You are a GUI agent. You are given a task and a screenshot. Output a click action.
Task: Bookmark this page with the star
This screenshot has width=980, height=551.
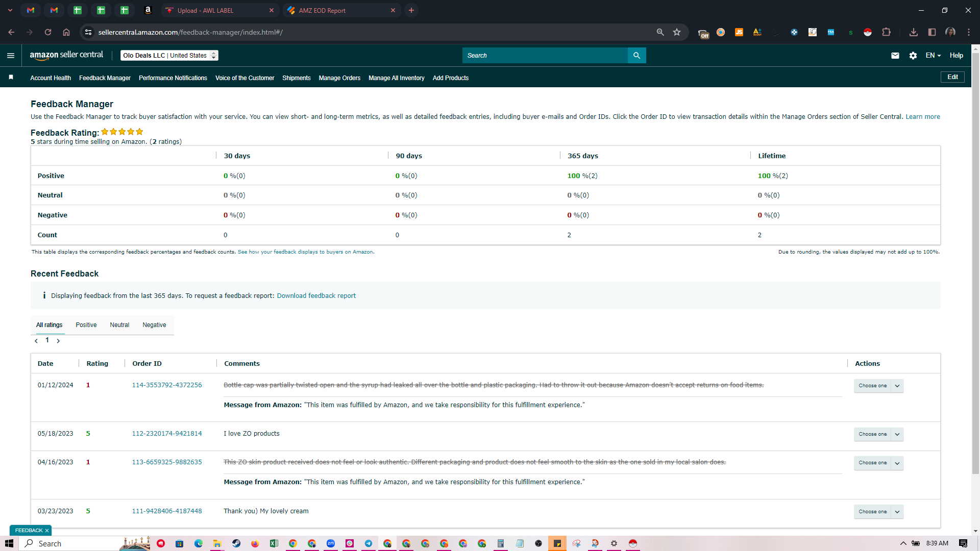[x=677, y=32]
